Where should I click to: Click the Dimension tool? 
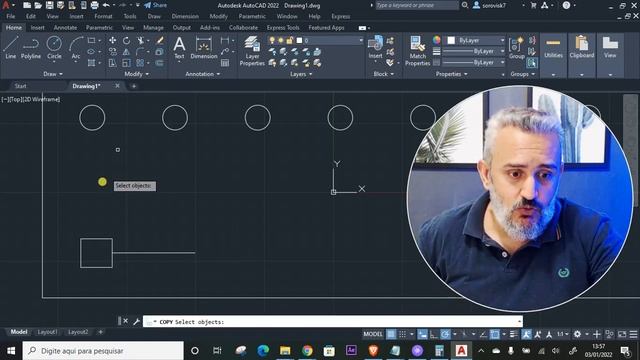(x=204, y=48)
